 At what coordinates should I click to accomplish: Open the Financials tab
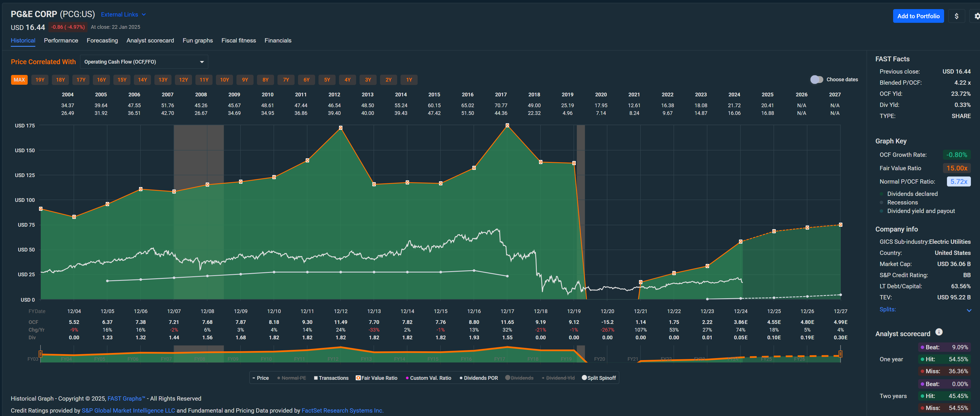[278, 40]
